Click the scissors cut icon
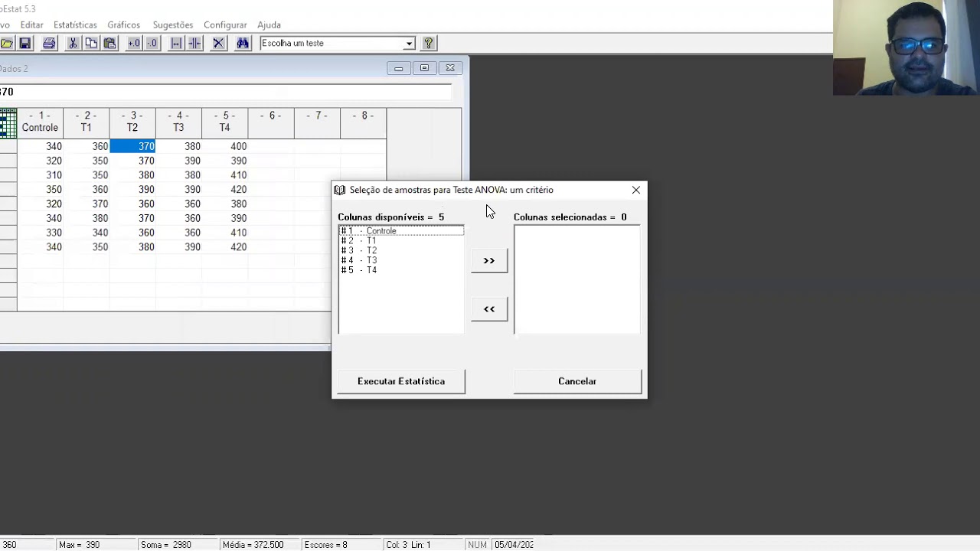This screenshot has height=551, width=980. [73, 44]
